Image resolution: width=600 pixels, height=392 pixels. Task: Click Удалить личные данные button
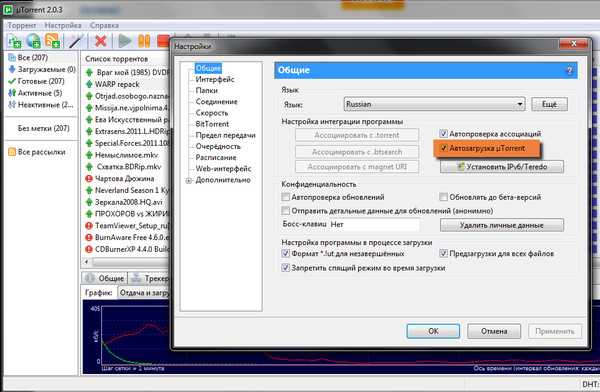(502, 225)
